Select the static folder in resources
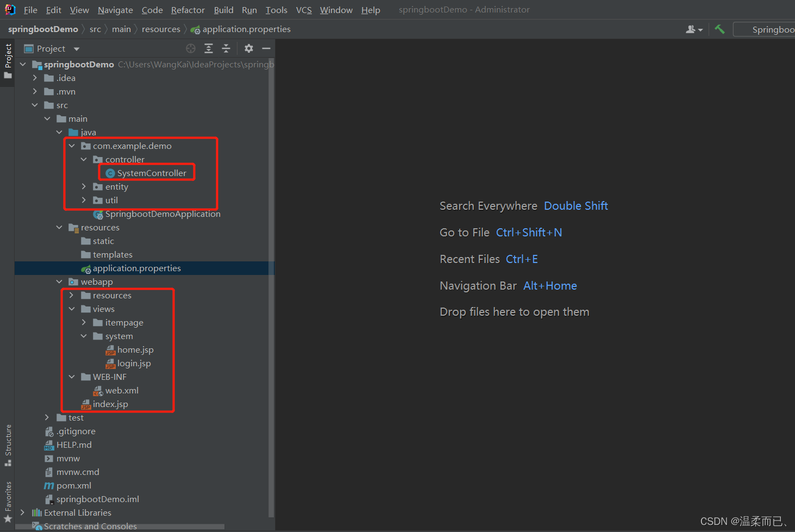Screen dimensions: 795x532 (x=98, y=241)
